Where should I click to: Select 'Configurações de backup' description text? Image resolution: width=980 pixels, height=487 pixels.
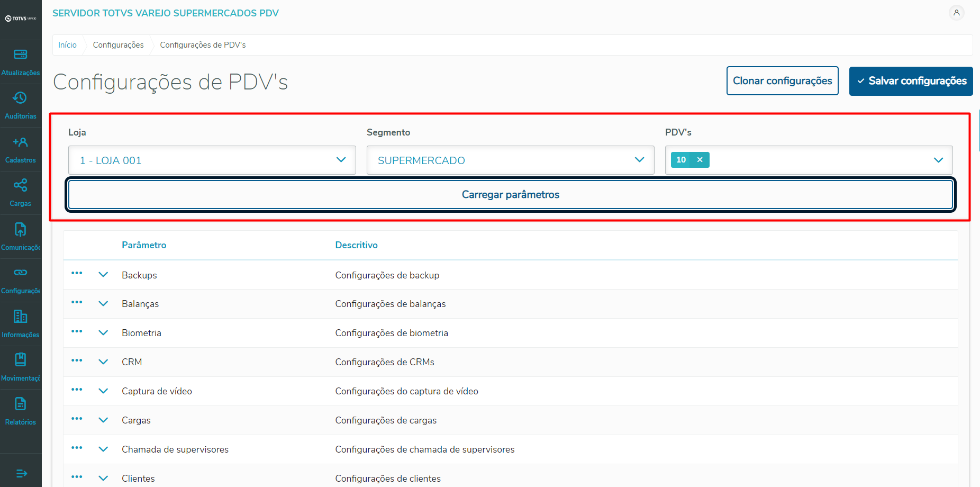(x=387, y=275)
